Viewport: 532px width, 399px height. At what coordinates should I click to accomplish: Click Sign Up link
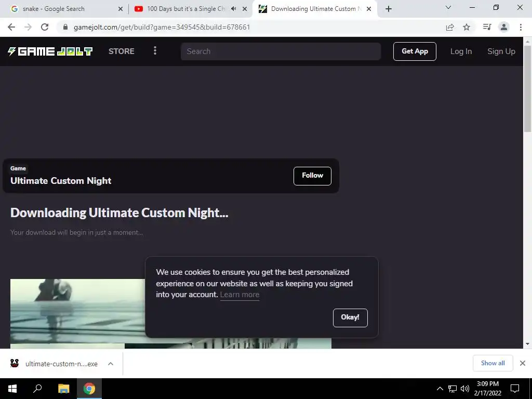pos(501,51)
